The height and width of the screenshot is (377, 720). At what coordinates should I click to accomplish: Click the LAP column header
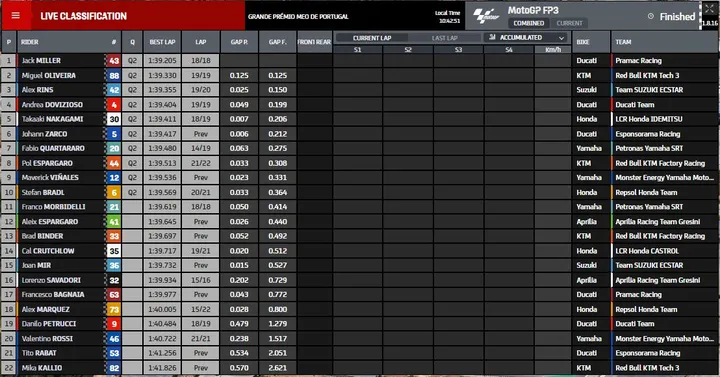[201, 42]
